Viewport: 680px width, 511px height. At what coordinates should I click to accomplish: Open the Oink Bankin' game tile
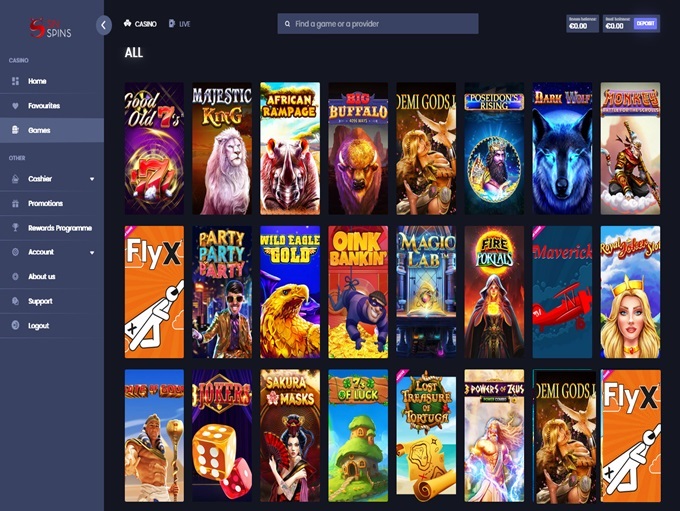tap(358, 292)
